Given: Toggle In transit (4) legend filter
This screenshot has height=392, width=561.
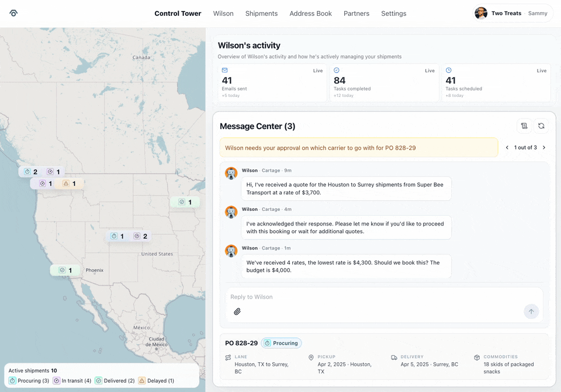Looking at the screenshot, I should [x=72, y=381].
